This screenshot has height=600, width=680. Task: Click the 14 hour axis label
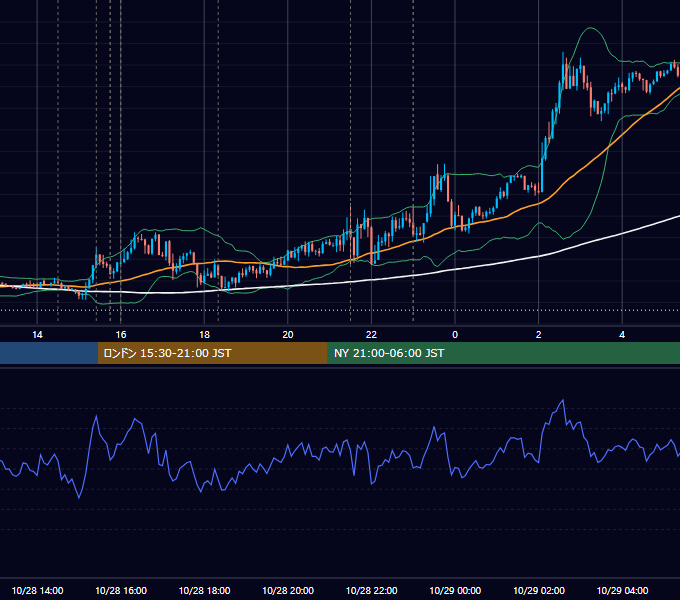pos(37,335)
